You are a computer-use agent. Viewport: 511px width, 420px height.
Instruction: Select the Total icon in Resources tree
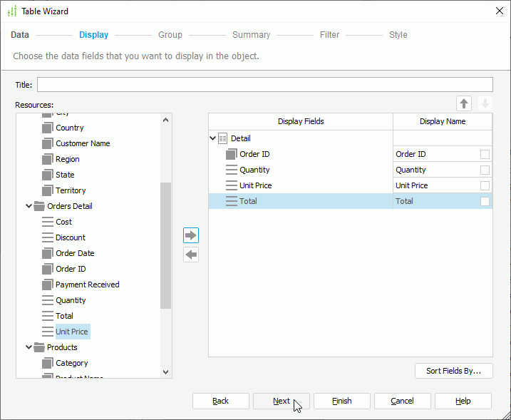click(x=48, y=316)
